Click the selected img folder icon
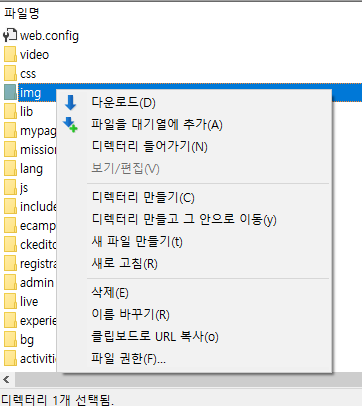362x406 pixels. [10, 92]
